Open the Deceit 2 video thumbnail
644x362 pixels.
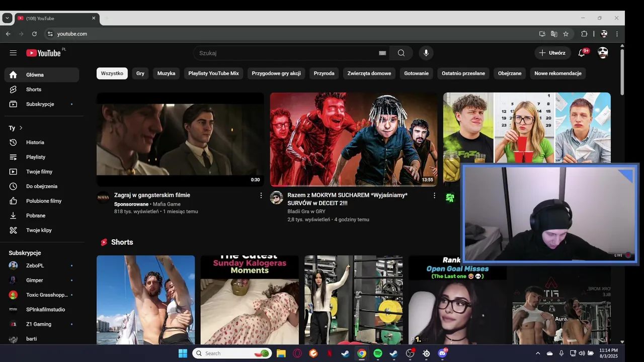click(x=354, y=139)
